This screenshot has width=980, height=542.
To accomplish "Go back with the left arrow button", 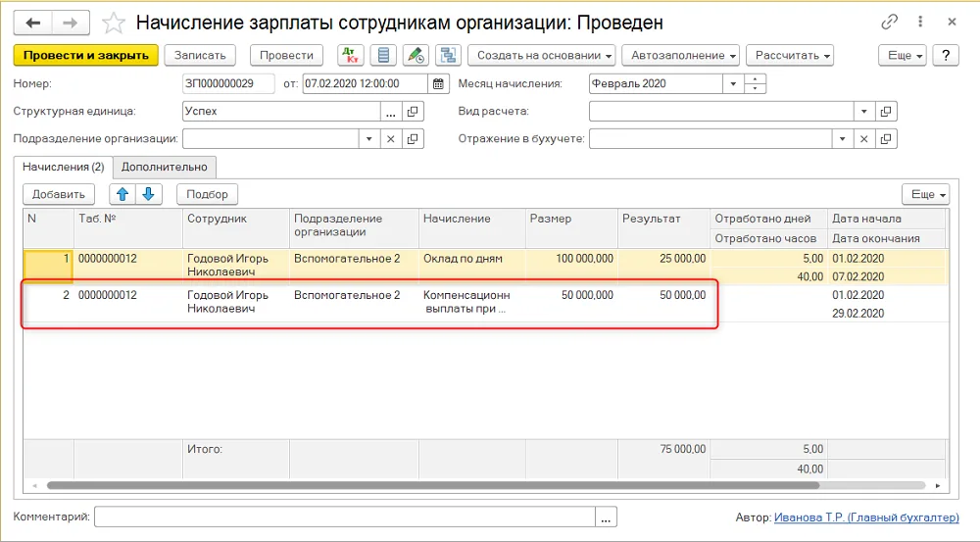I will 33,24.
